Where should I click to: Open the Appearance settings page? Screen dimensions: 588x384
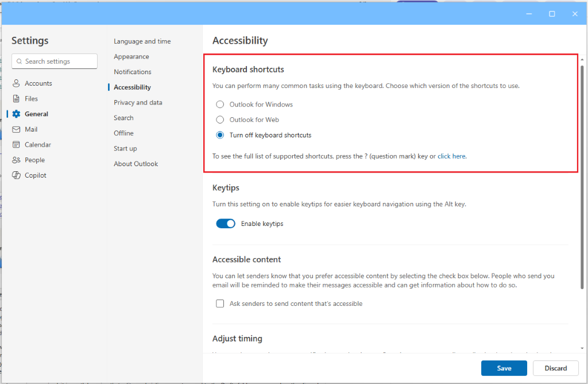[x=131, y=57]
